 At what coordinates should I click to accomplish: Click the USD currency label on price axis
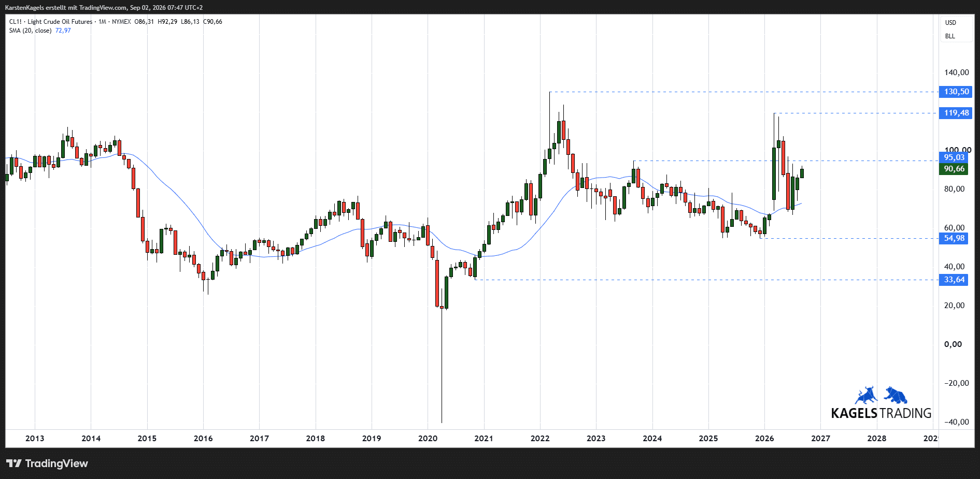pos(950,23)
